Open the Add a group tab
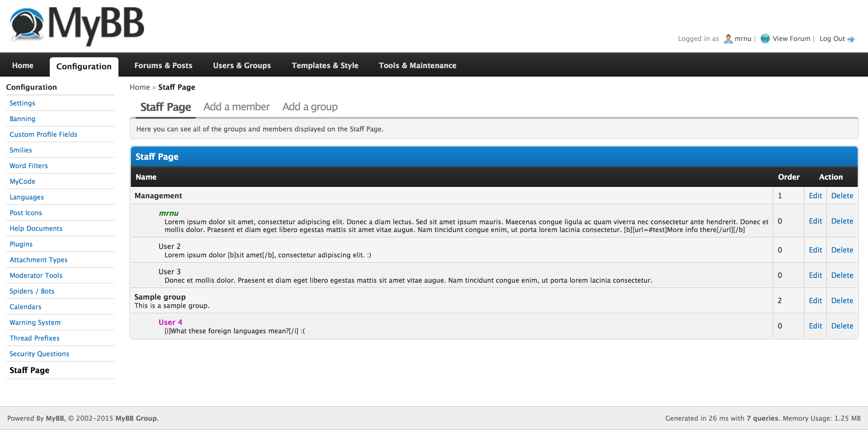 point(310,107)
